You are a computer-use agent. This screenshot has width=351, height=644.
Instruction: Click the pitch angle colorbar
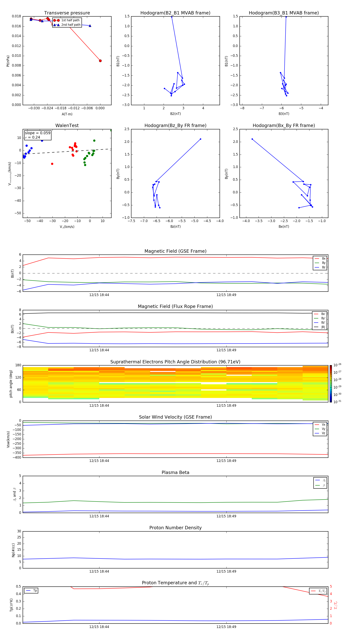click(x=331, y=384)
